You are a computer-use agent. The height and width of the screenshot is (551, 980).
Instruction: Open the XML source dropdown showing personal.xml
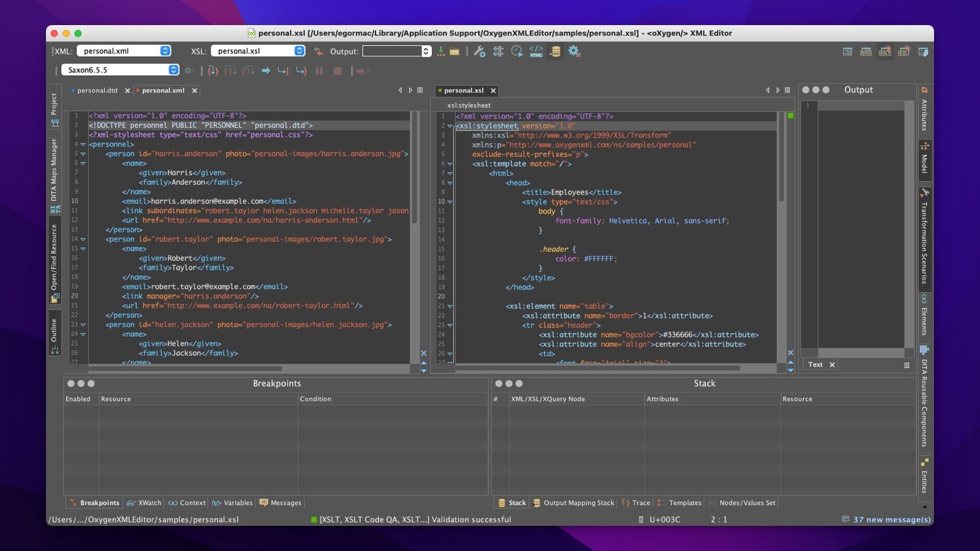tap(124, 51)
